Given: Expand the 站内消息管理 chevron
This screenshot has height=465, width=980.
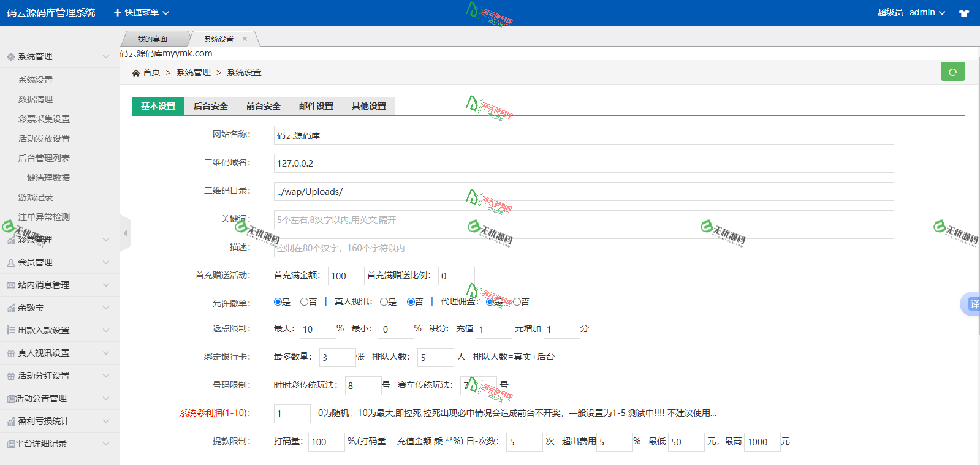Looking at the screenshot, I should (x=105, y=285).
